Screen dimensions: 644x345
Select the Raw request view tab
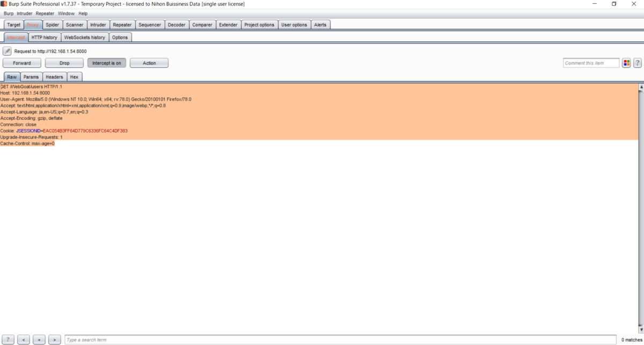(x=12, y=77)
